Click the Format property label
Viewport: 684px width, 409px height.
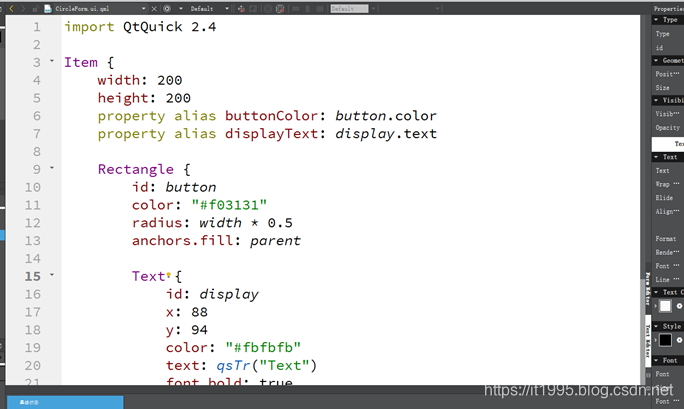pyautogui.click(x=666, y=239)
